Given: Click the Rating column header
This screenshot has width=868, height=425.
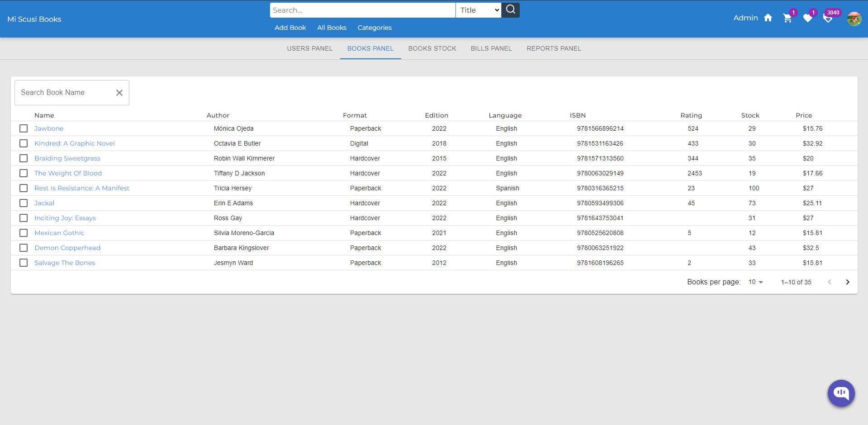Looking at the screenshot, I should point(691,115).
